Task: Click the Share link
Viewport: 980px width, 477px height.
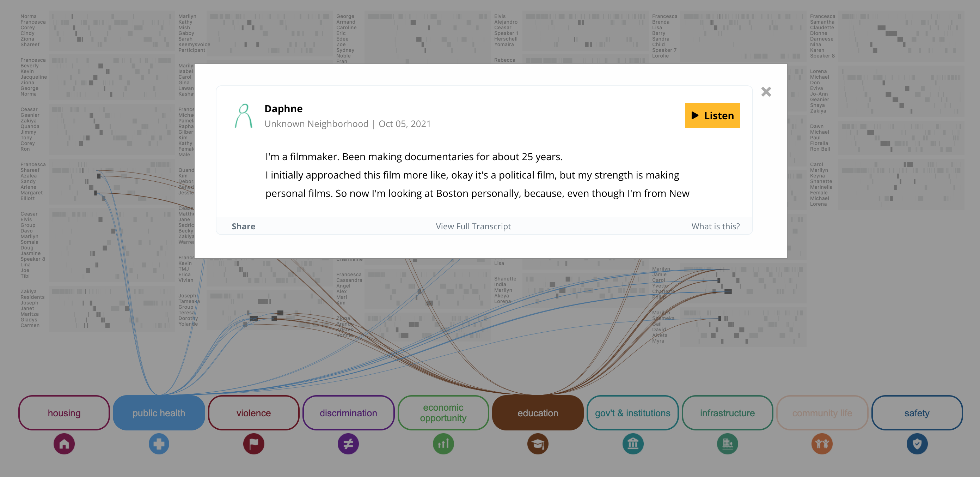Action: click(244, 227)
